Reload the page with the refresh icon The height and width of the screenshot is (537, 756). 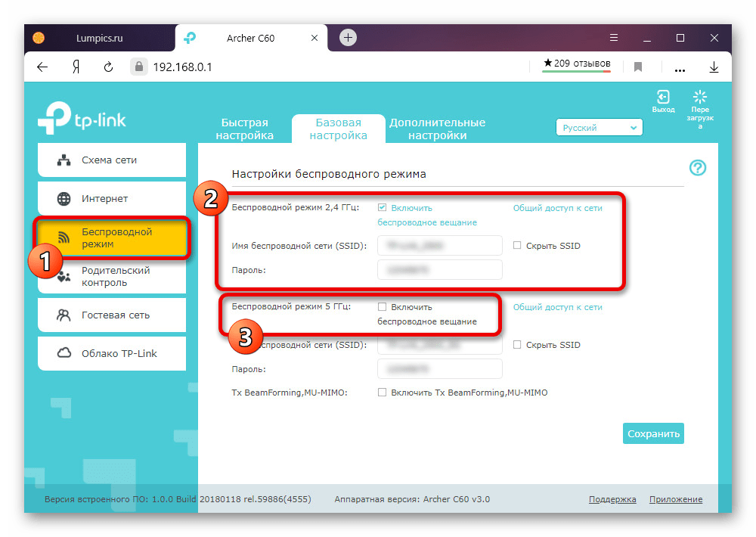pos(108,67)
